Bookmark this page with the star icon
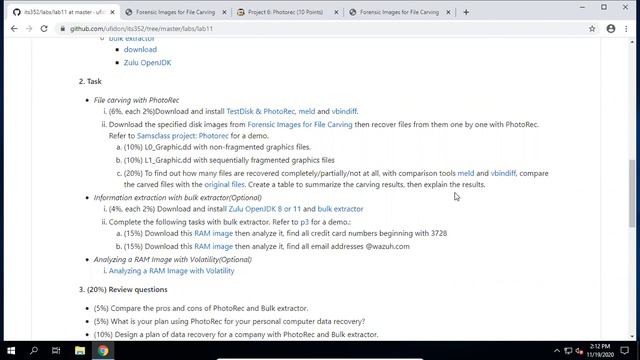Image resolution: width=640 pixels, height=360 pixels. click(x=592, y=29)
